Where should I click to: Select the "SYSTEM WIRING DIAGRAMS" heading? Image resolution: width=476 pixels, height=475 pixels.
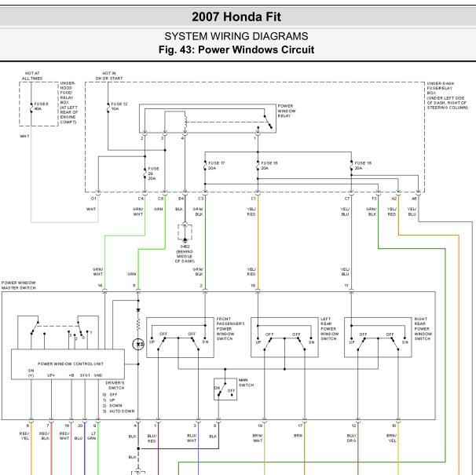[x=236, y=36]
